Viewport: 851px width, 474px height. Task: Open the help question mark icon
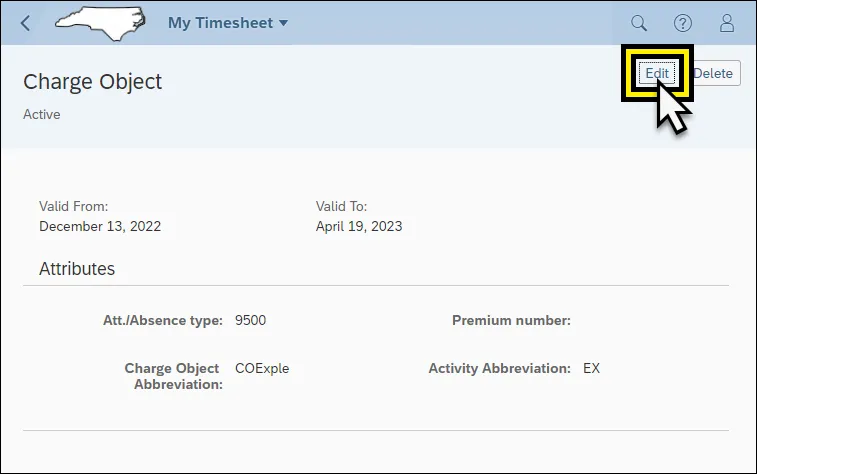coord(683,23)
